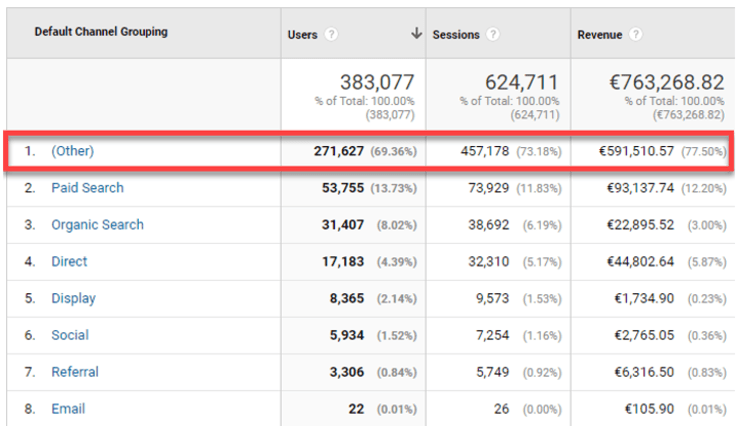Select total sessions value 624,711
The width and height of the screenshot is (736, 426).
pos(521,82)
